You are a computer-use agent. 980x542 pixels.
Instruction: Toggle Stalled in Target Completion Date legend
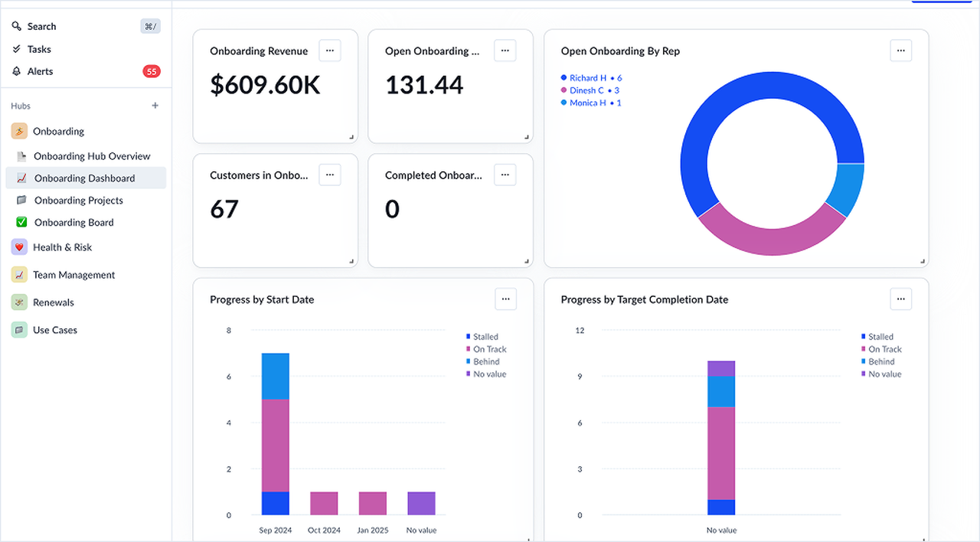[x=877, y=337]
